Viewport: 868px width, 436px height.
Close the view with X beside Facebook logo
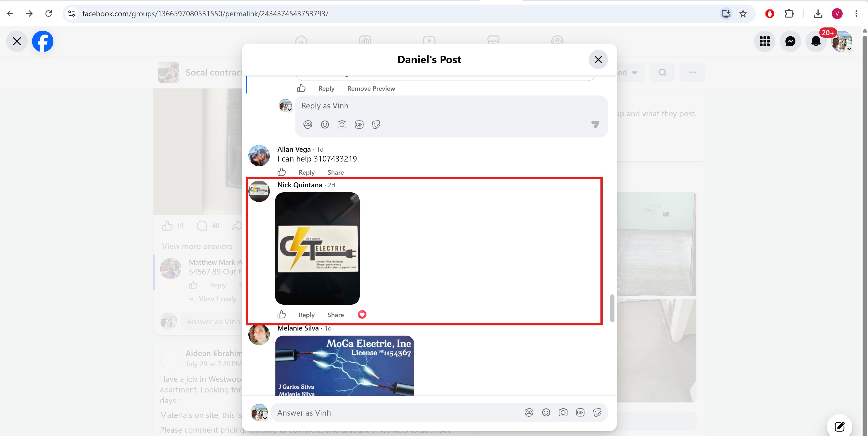[x=17, y=41]
